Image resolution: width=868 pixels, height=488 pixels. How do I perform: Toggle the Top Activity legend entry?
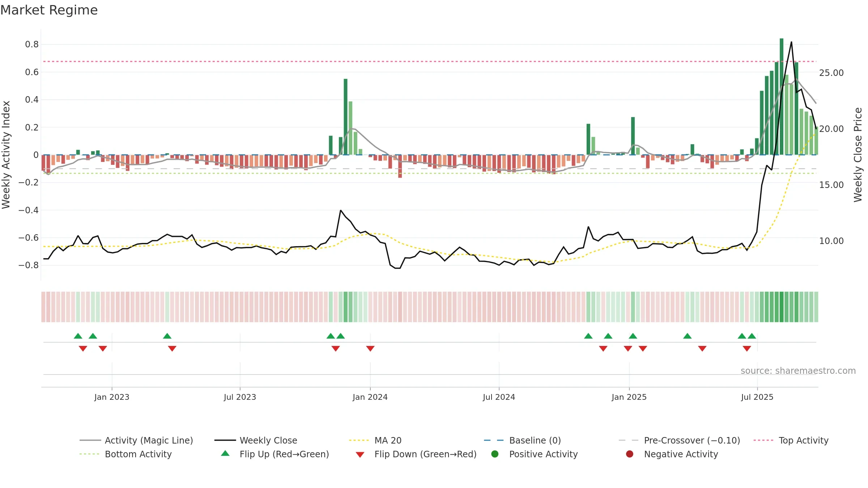791,440
